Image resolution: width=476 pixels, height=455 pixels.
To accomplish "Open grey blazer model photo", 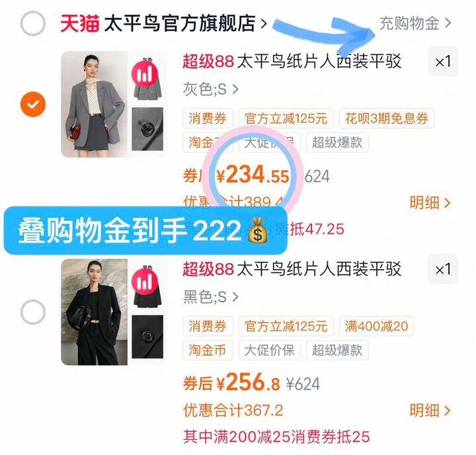I will tap(95, 104).
